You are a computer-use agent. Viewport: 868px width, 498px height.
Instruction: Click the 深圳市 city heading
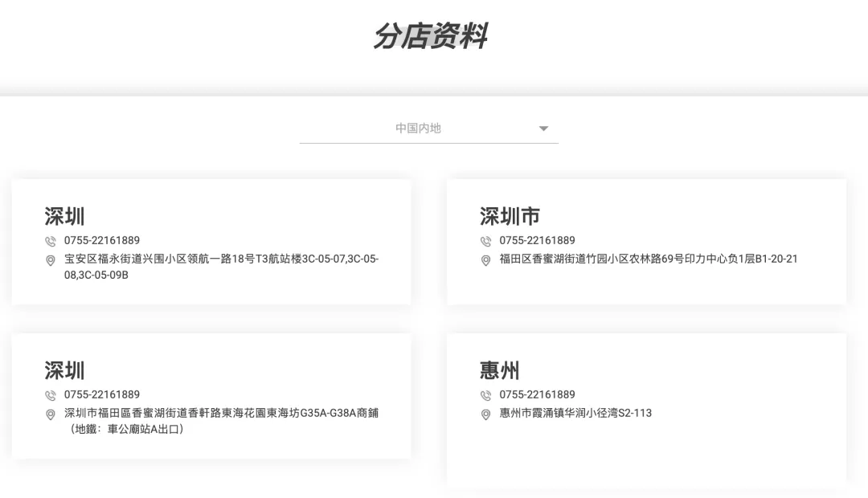coord(510,216)
